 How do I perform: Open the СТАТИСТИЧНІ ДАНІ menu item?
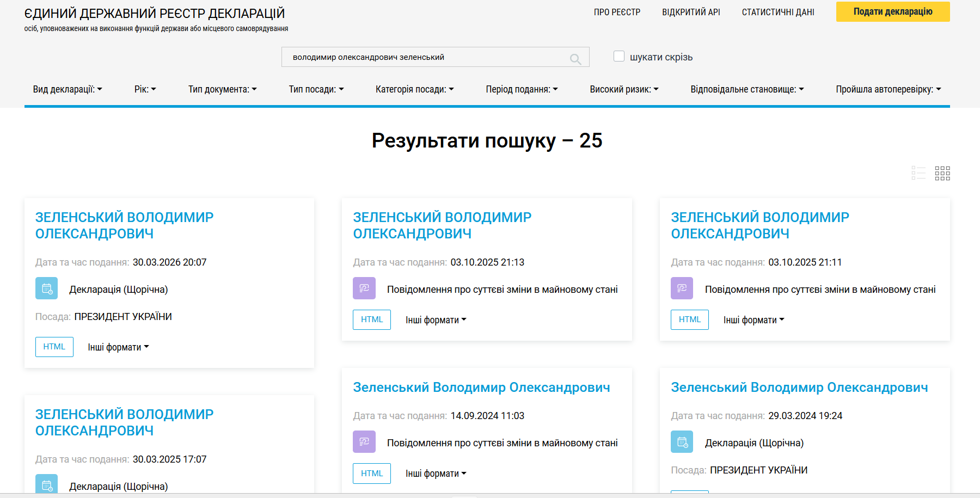pos(778,11)
